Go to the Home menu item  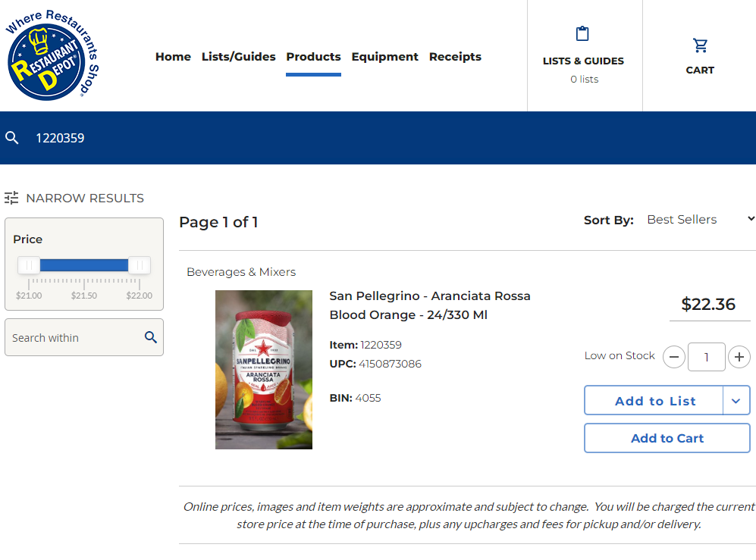coord(173,57)
